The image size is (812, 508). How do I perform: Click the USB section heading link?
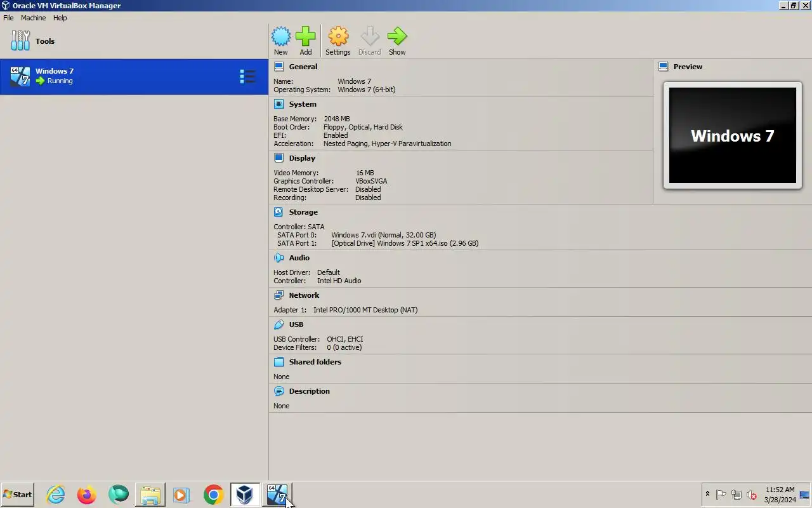click(x=296, y=324)
